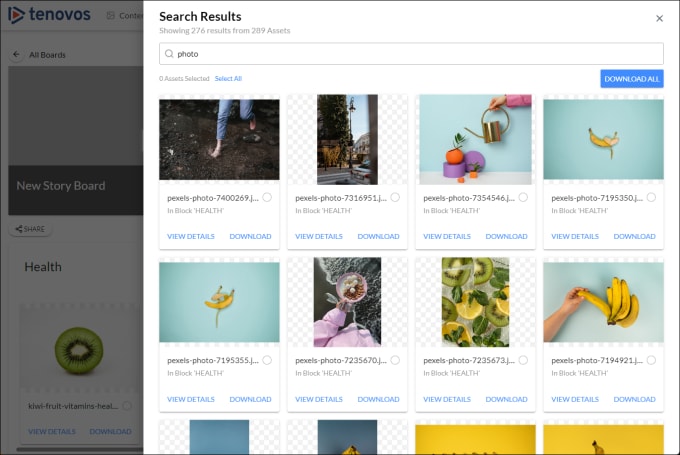Screen dimensions: 680x455
Task: Download pexels-photo-7195350
Action: click(634, 236)
